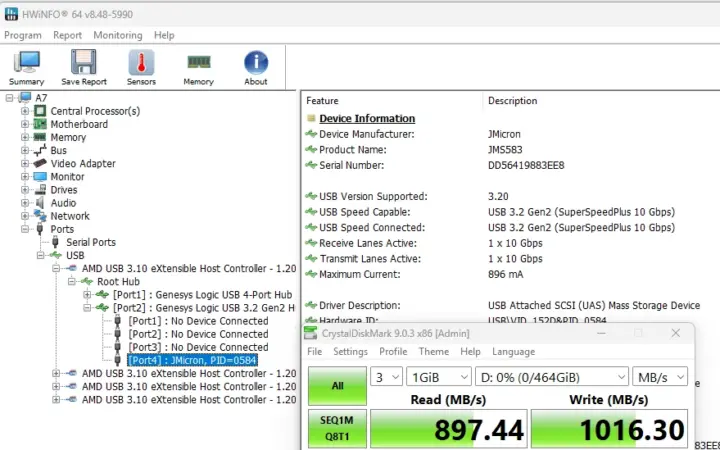This screenshot has height=450, width=720.
Task: Select the Monitor tree icon
Action: [40, 176]
